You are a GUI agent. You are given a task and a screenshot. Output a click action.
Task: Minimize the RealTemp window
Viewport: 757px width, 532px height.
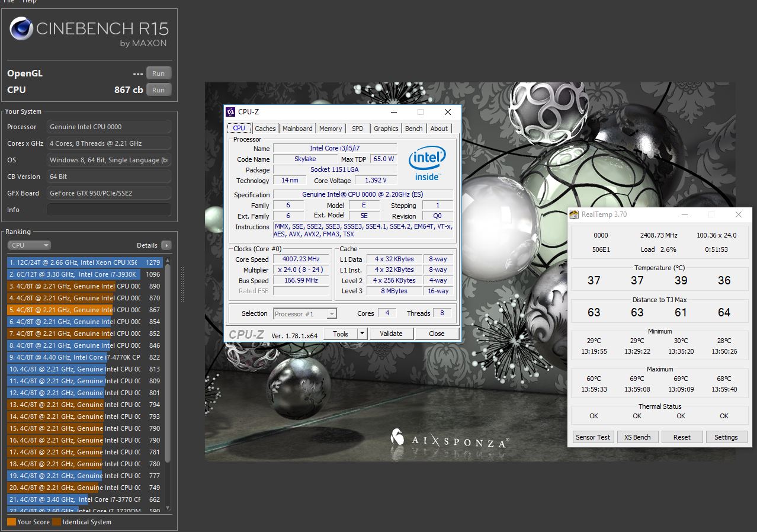[x=685, y=214]
